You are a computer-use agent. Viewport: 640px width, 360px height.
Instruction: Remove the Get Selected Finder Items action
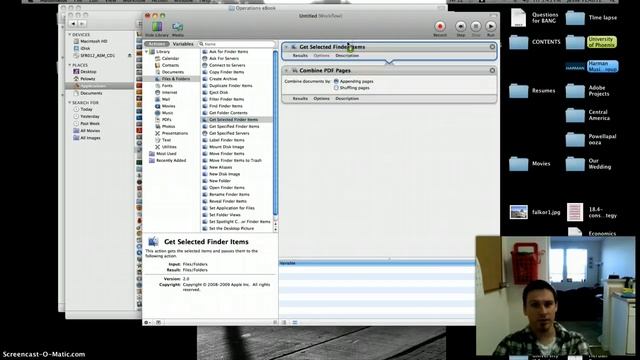coord(492,47)
